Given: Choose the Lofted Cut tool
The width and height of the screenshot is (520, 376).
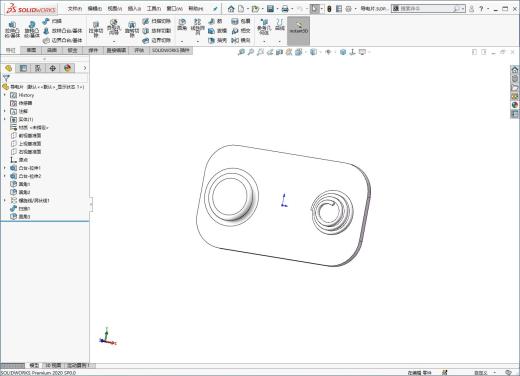Looking at the screenshot, I should point(156,31).
